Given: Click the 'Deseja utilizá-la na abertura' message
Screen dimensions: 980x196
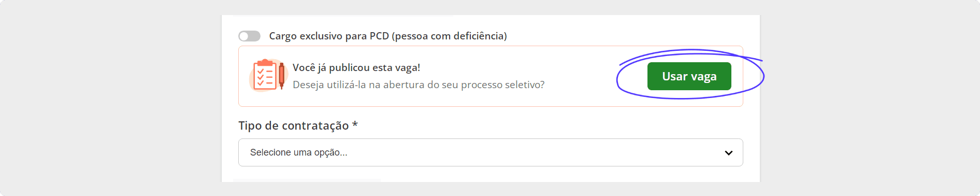Looking at the screenshot, I should pyautogui.click(x=419, y=85).
